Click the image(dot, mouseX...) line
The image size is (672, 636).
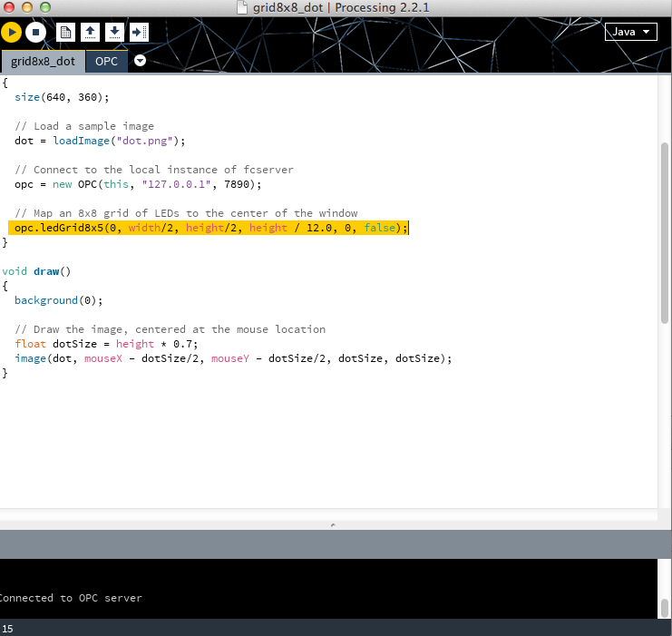[x=233, y=358]
